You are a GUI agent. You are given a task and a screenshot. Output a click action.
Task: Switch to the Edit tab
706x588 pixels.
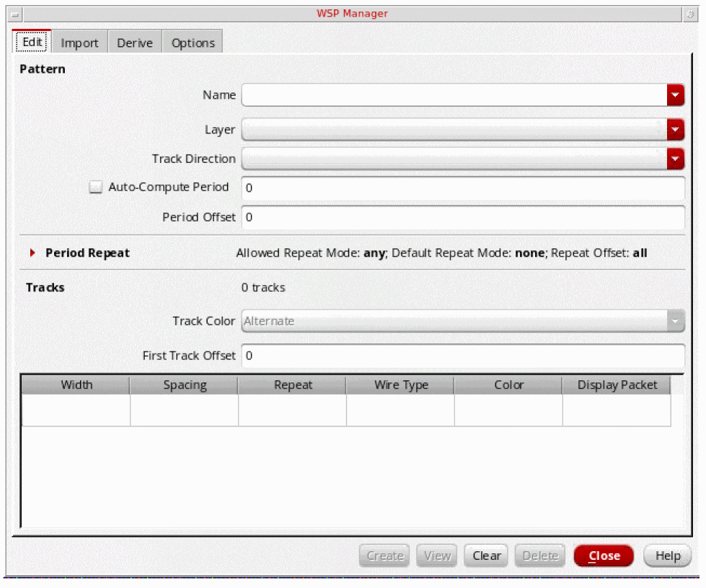click(32, 43)
